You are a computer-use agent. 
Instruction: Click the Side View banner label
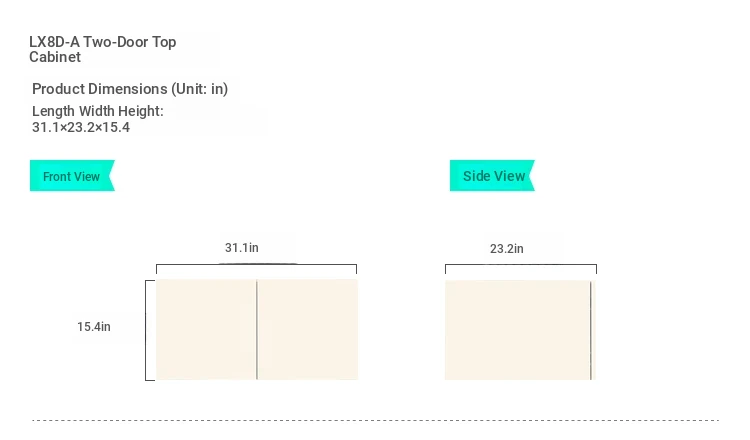494,176
